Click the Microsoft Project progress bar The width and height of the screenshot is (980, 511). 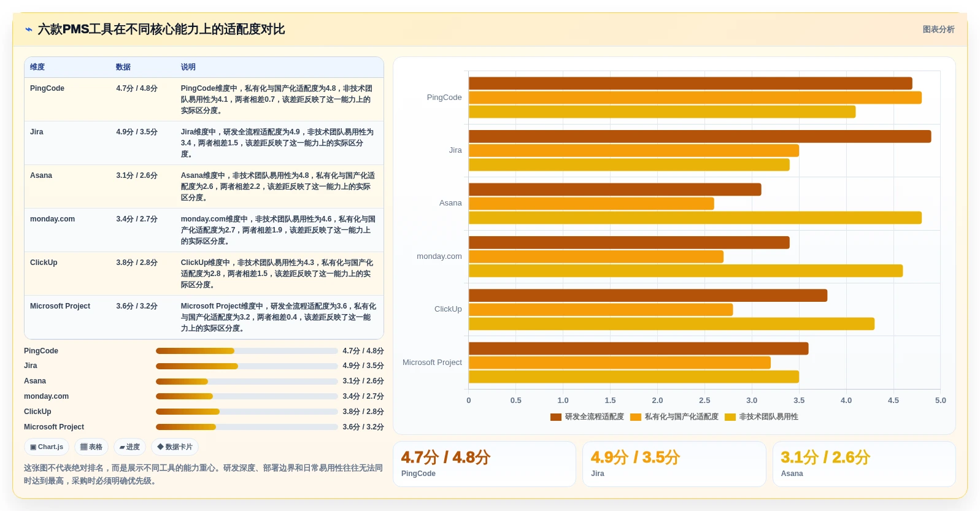coord(247,427)
